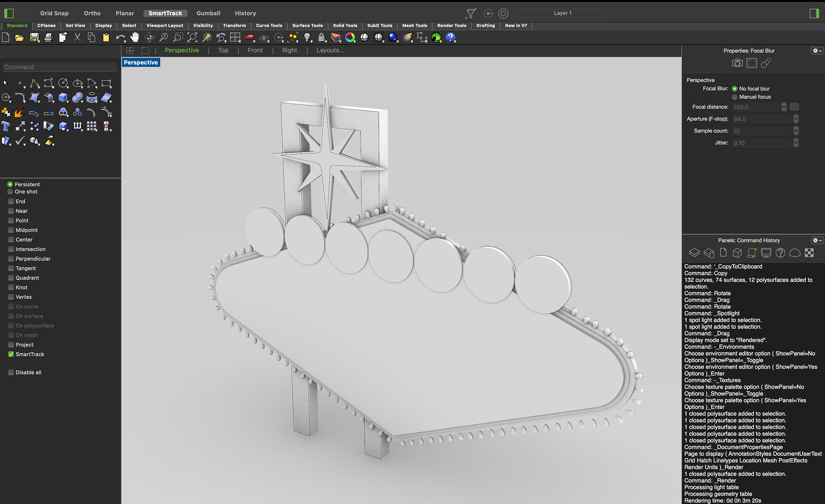825x504 pixels.
Task: Click the camera view properties icon
Action: tap(737, 63)
